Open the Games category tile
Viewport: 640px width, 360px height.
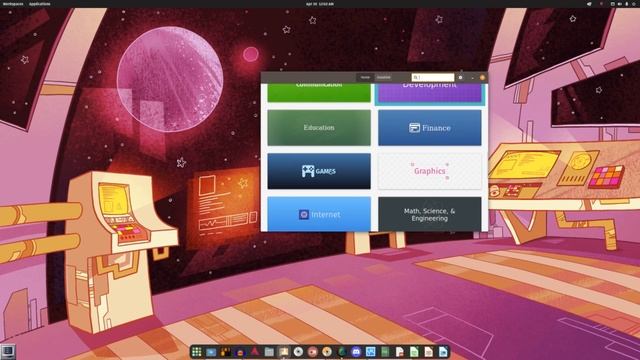click(319, 171)
